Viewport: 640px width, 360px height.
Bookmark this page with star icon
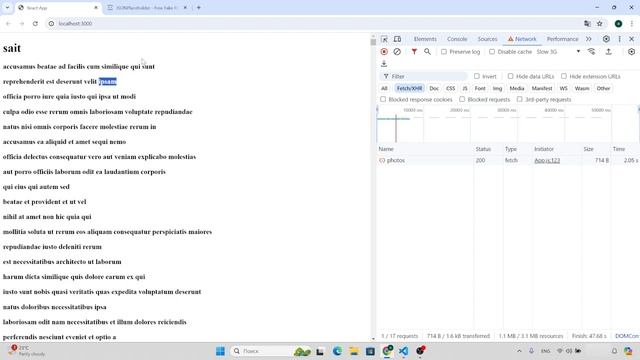600,24
